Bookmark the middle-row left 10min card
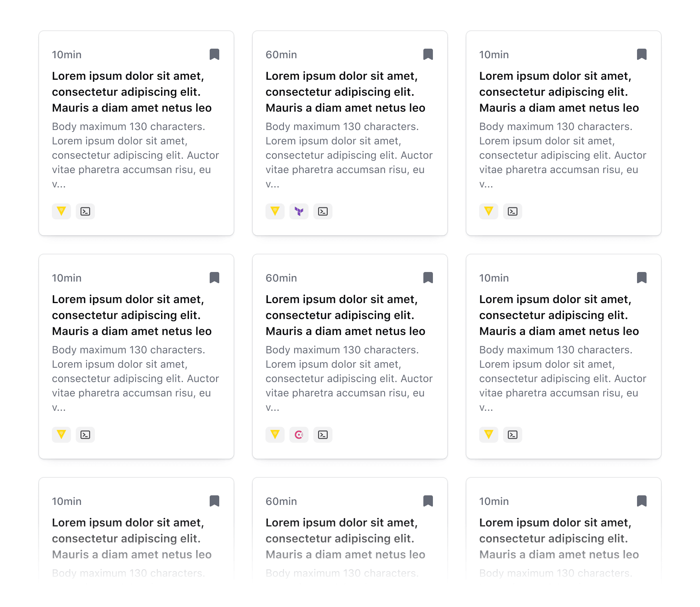The image size is (700, 607). coord(214,278)
